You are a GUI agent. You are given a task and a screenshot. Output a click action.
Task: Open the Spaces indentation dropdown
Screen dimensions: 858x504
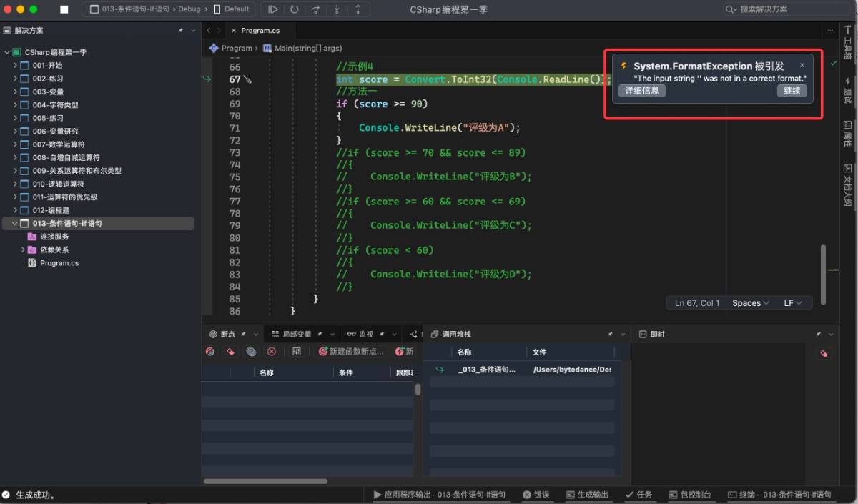click(x=751, y=303)
